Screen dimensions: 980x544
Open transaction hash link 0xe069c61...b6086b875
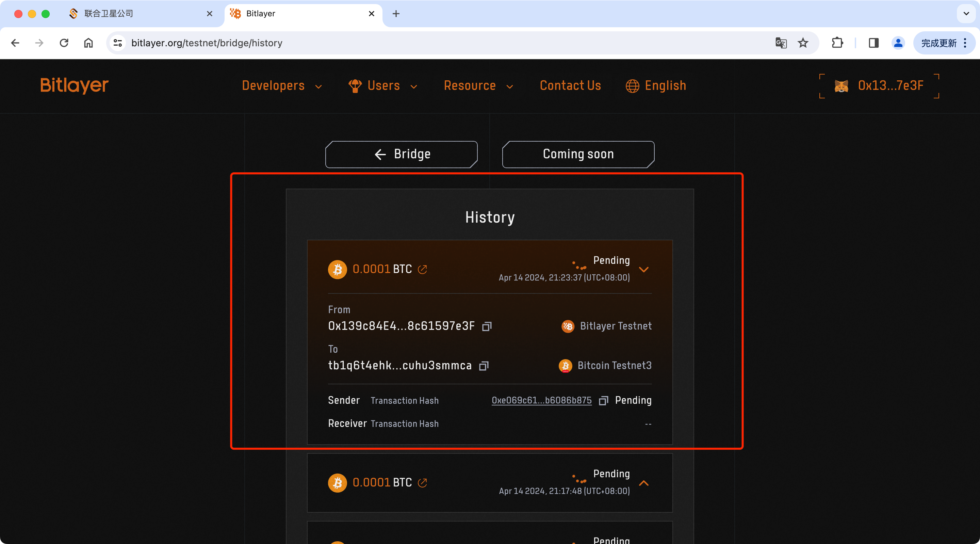[x=541, y=400]
